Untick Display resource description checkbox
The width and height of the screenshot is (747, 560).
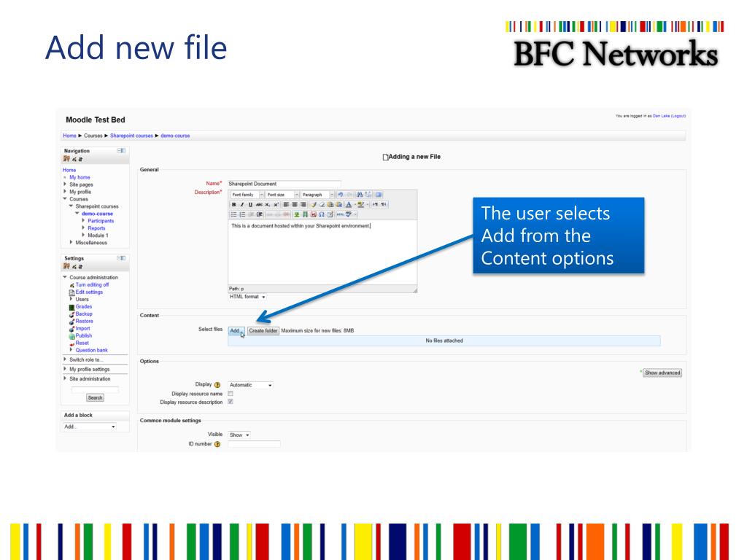[231, 402]
